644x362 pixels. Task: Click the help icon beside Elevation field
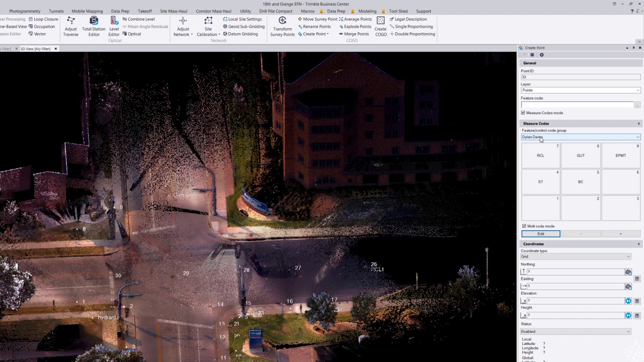[x=637, y=301]
